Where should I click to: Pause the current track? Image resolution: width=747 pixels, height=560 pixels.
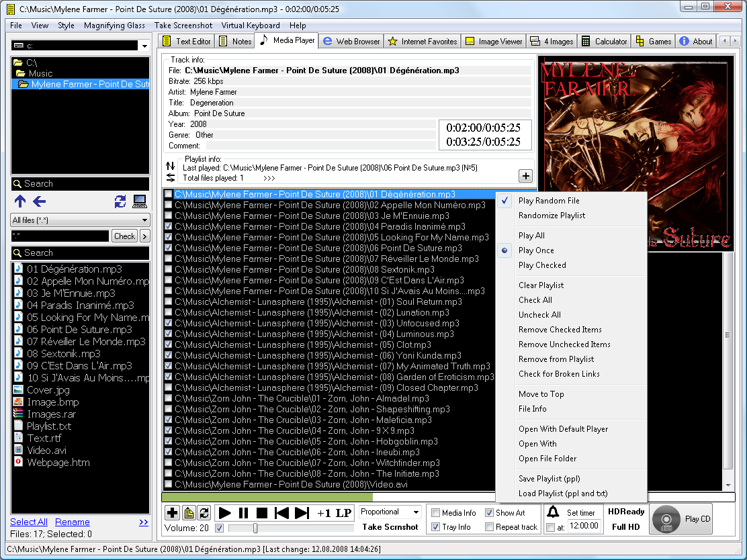click(243, 513)
